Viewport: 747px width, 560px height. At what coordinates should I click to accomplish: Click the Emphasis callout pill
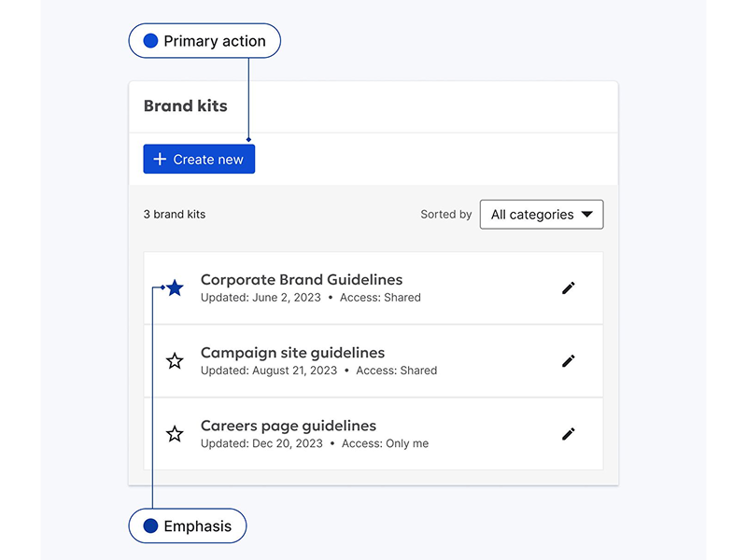[187, 525]
